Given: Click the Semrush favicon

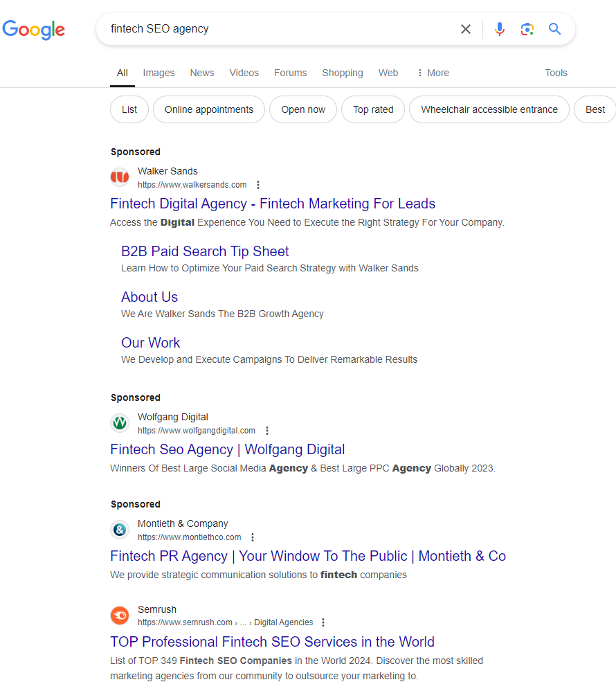Looking at the screenshot, I should pyautogui.click(x=120, y=616).
